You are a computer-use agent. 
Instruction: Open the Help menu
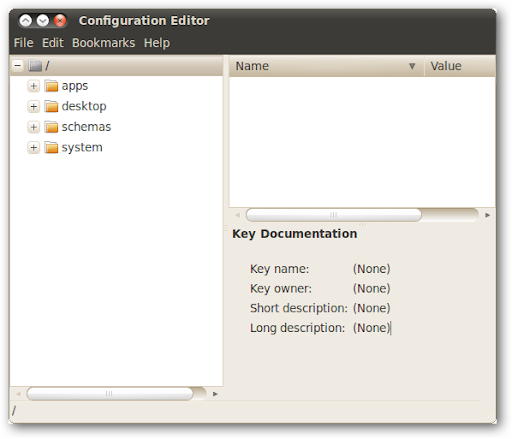point(157,43)
